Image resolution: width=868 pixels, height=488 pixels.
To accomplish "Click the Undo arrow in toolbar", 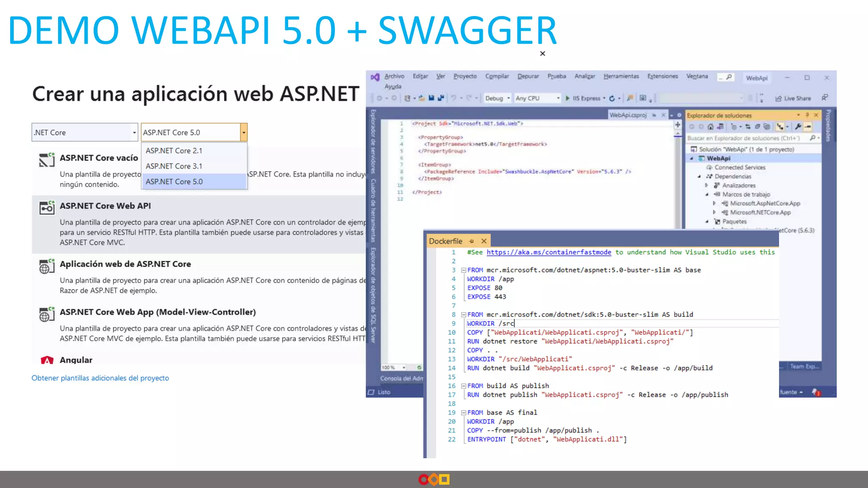I will point(453,98).
